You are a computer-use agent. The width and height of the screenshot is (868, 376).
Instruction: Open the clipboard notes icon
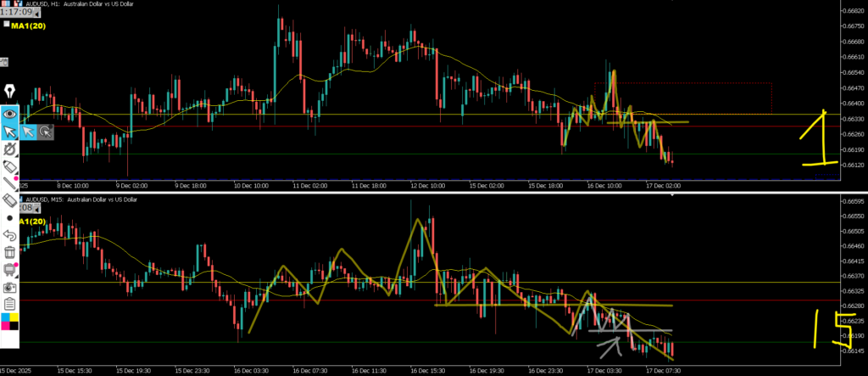point(10,305)
